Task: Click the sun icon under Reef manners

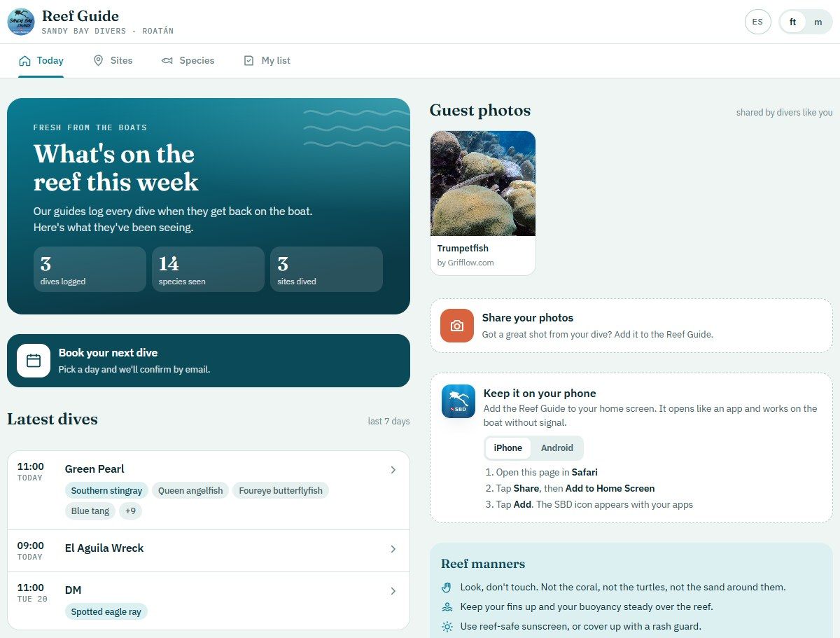Action: [x=447, y=626]
